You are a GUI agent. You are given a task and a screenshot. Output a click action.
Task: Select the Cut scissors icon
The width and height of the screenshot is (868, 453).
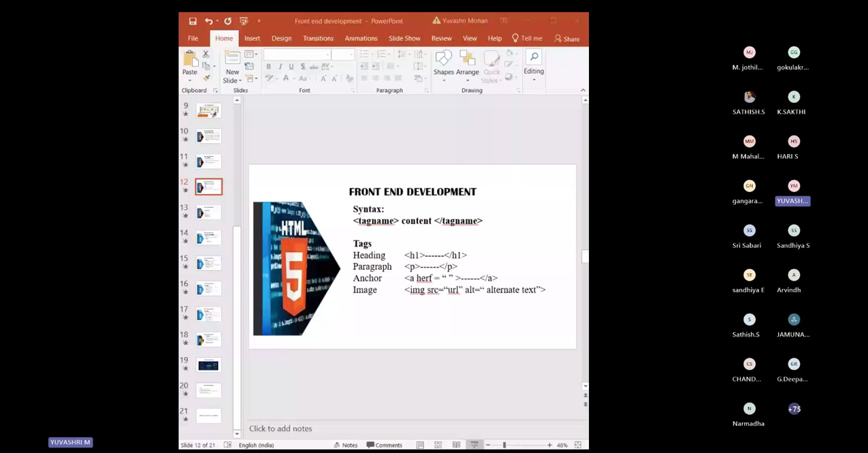(206, 54)
